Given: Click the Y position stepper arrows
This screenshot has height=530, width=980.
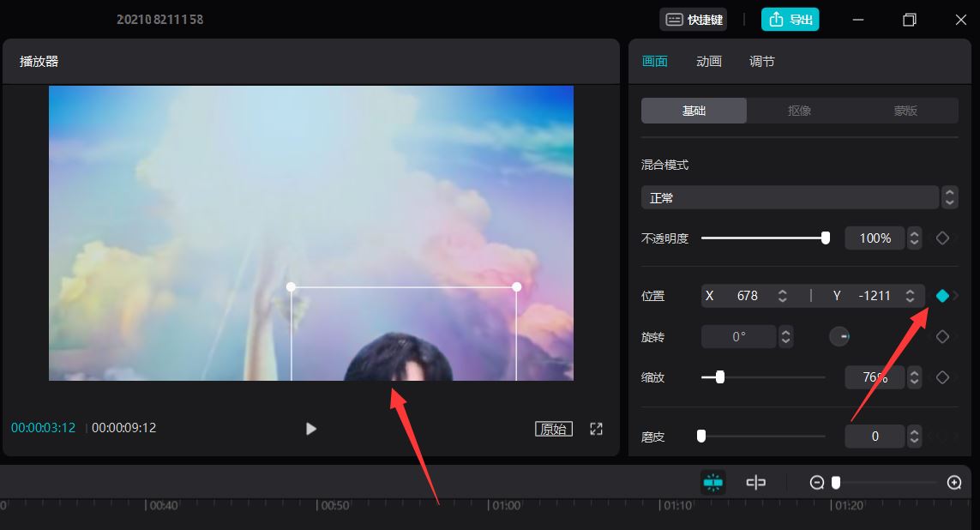Looking at the screenshot, I should point(911,296).
